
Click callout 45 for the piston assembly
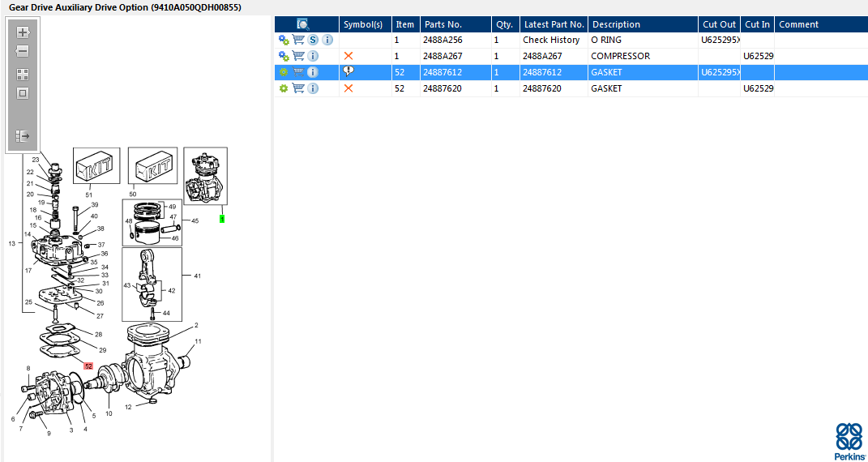pyautogui.click(x=195, y=220)
